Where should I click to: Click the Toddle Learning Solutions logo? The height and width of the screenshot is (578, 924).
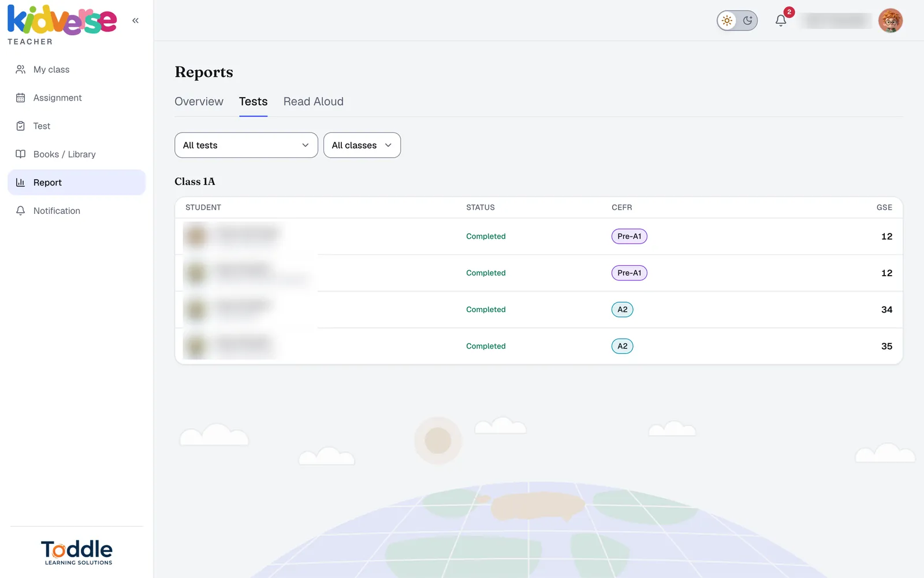[77, 553]
